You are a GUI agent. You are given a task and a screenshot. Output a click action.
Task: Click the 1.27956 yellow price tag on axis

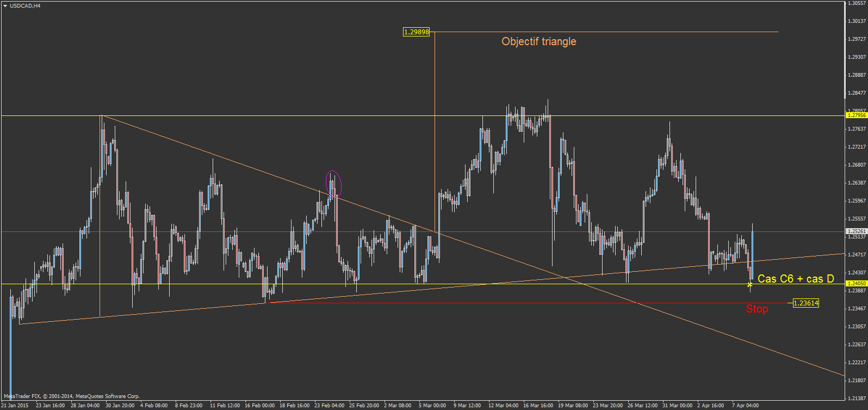(857, 115)
